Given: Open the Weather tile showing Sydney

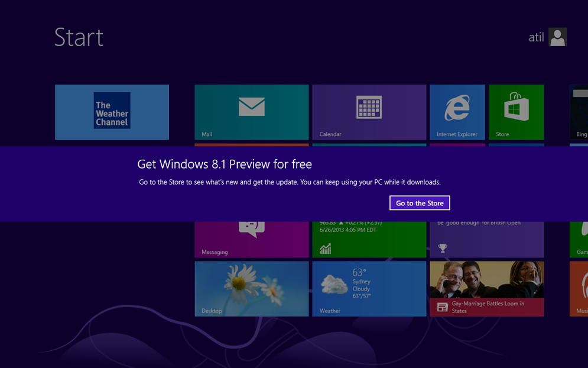Looking at the screenshot, I should point(369,289).
